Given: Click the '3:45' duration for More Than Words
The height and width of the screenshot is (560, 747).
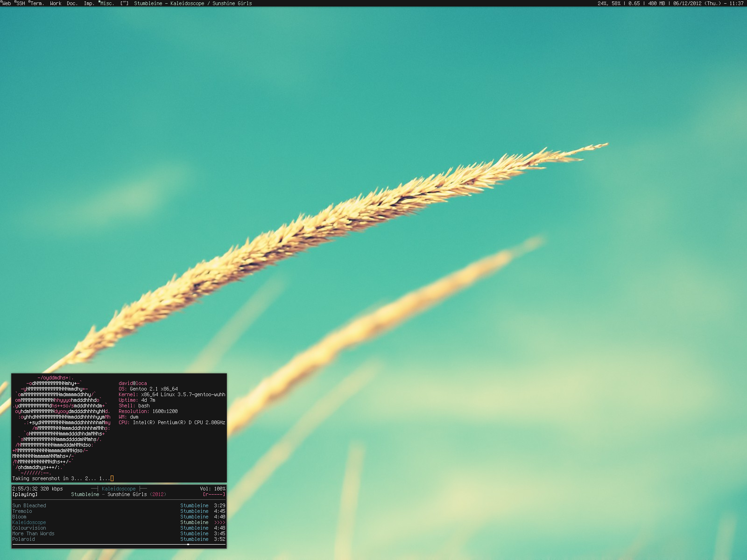Looking at the screenshot, I should pyautogui.click(x=220, y=533).
